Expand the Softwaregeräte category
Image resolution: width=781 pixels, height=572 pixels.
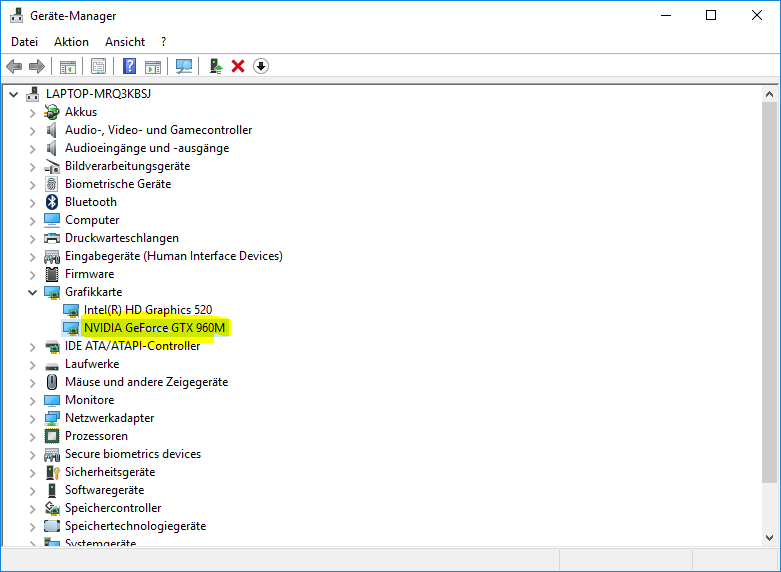32,490
